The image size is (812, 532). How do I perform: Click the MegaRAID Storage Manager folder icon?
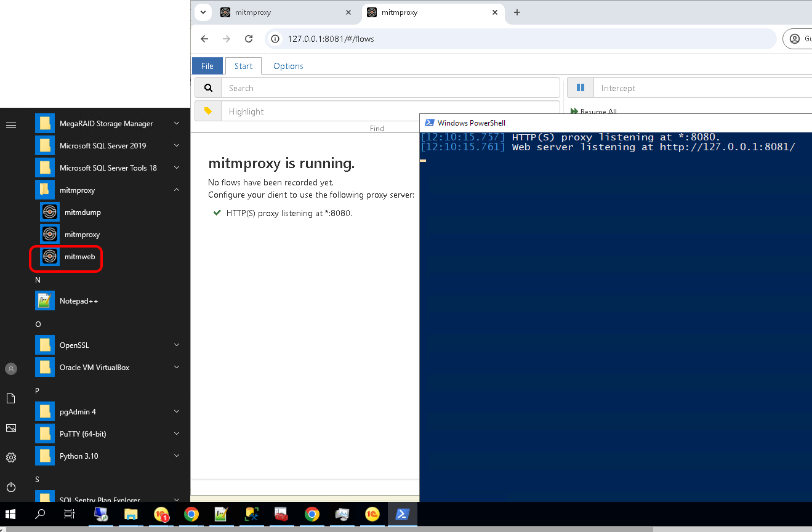(x=45, y=124)
